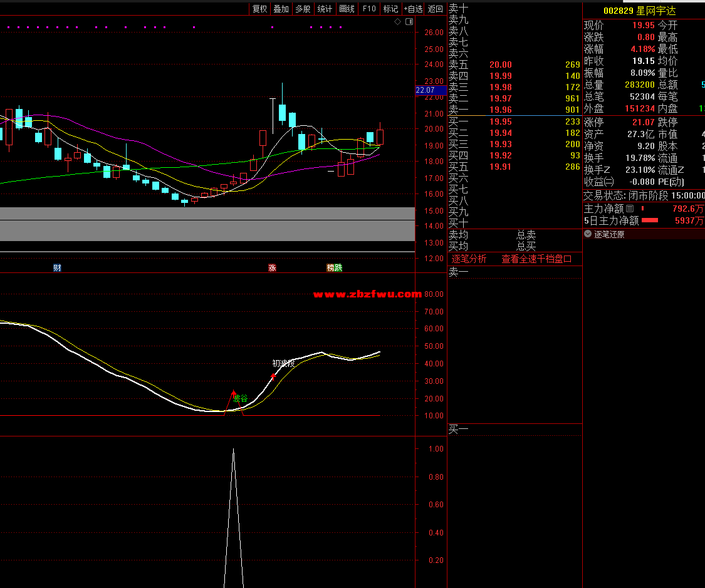The width and height of the screenshot is (705, 588).
Task: Click the 22.07 price axis marker
Action: (x=431, y=90)
